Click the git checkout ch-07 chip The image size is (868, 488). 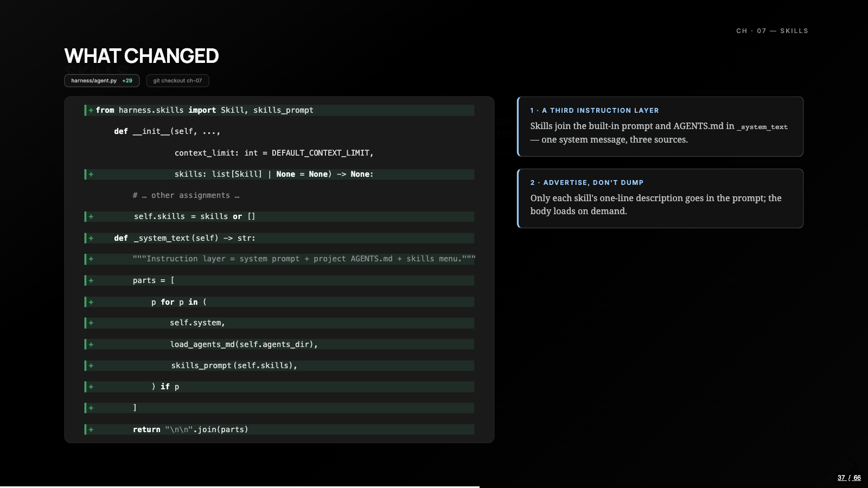tap(177, 81)
